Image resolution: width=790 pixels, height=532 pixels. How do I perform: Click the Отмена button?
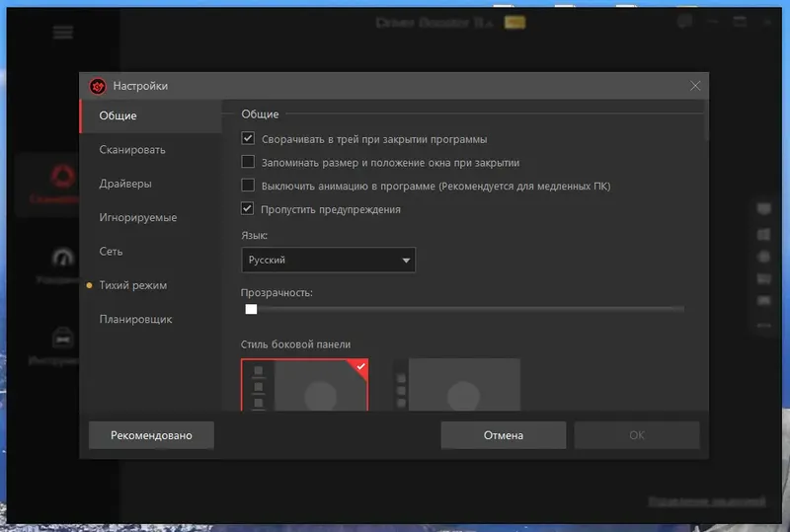coord(504,435)
